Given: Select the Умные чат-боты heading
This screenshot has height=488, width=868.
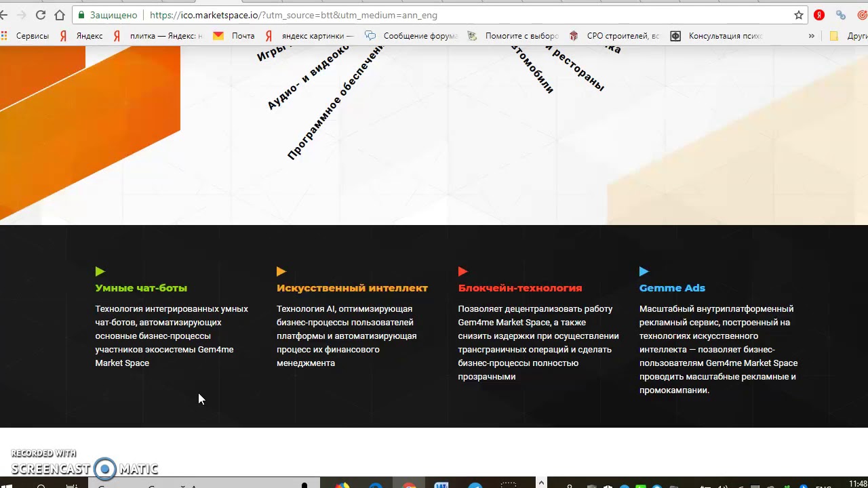Looking at the screenshot, I should coord(141,288).
